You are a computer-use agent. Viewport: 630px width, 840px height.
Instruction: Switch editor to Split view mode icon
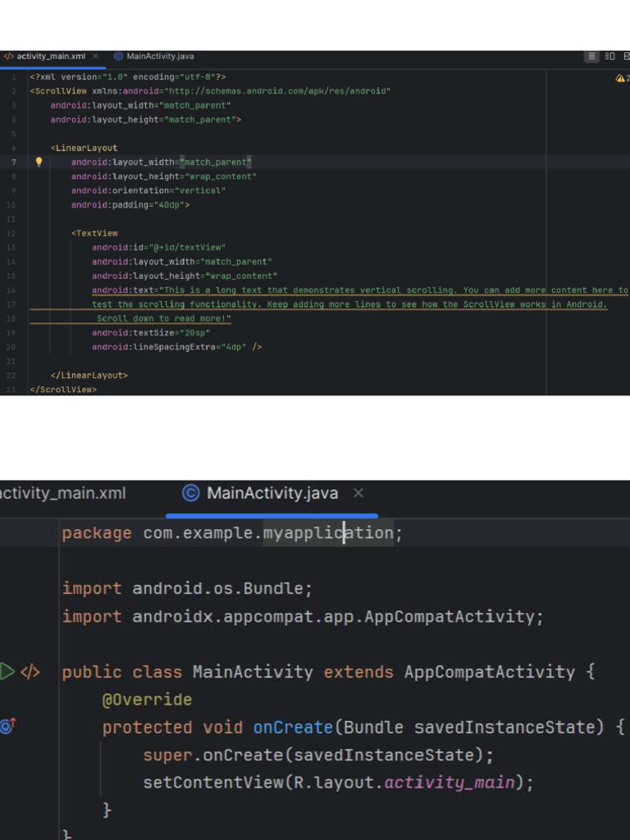(x=609, y=57)
